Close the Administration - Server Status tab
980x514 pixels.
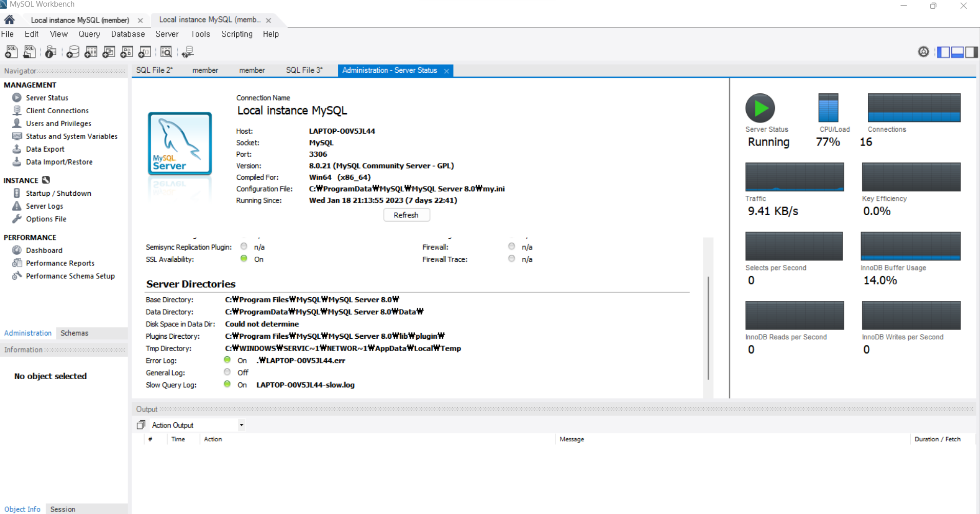446,71
